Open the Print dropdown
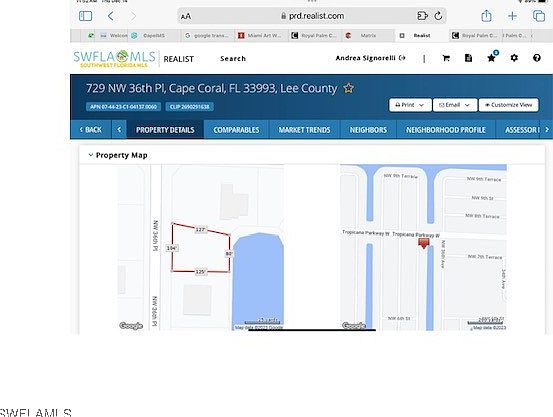Screen dimensions: 553x417 coord(410,105)
